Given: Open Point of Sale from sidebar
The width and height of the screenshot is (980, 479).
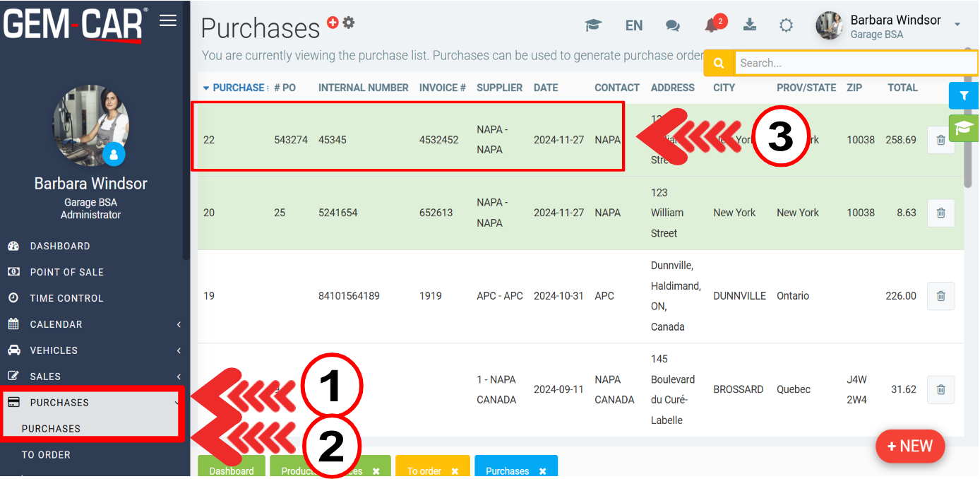Looking at the screenshot, I should (66, 272).
